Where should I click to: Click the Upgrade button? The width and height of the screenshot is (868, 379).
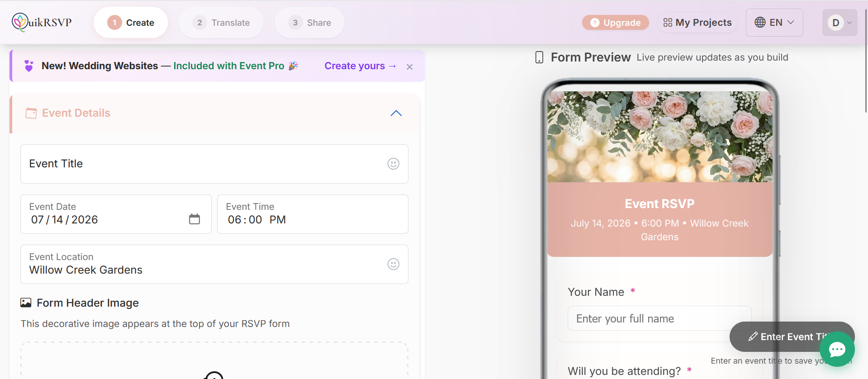click(x=616, y=23)
